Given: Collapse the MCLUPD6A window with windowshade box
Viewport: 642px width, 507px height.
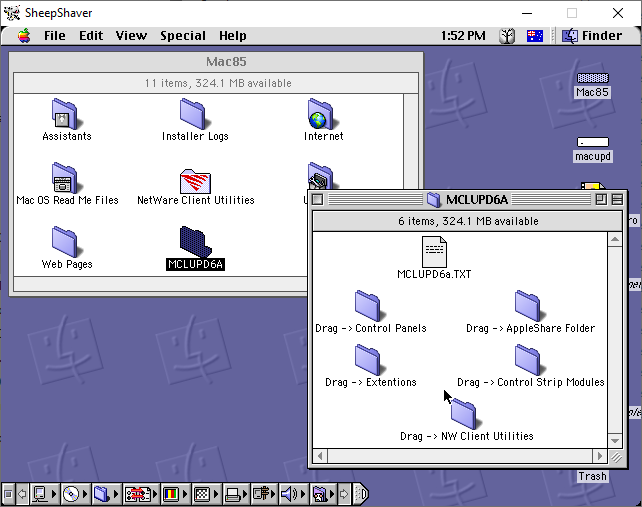Looking at the screenshot, I should tap(617, 199).
